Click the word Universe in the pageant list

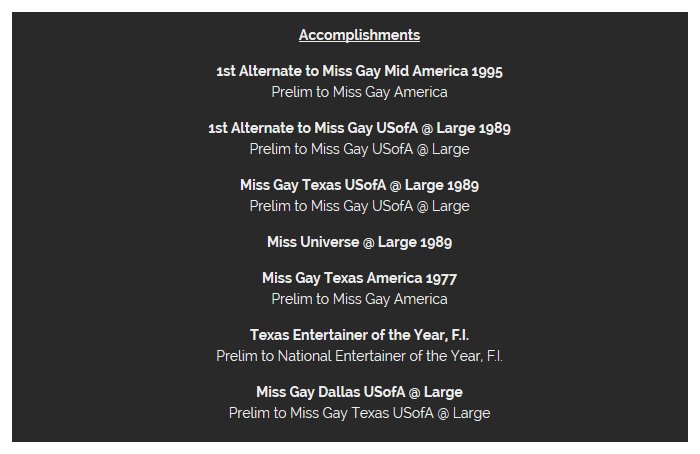pyautogui.click(x=329, y=242)
